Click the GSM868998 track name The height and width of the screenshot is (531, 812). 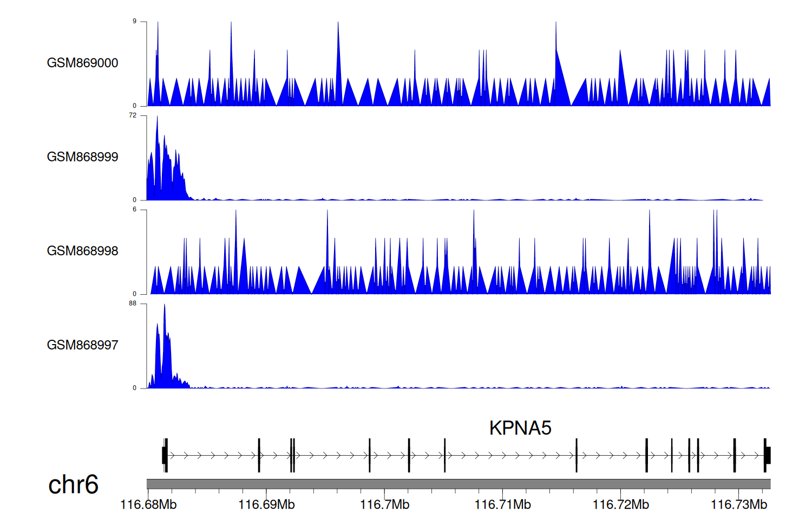point(82,251)
